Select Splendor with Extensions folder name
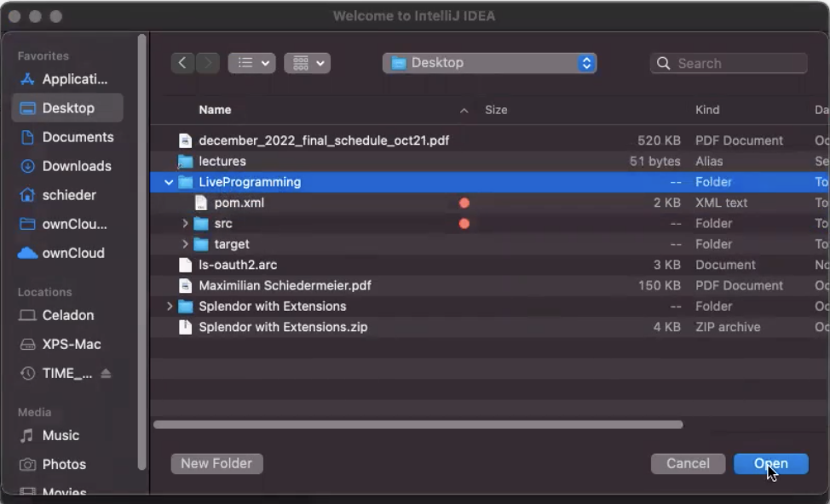 click(272, 306)
